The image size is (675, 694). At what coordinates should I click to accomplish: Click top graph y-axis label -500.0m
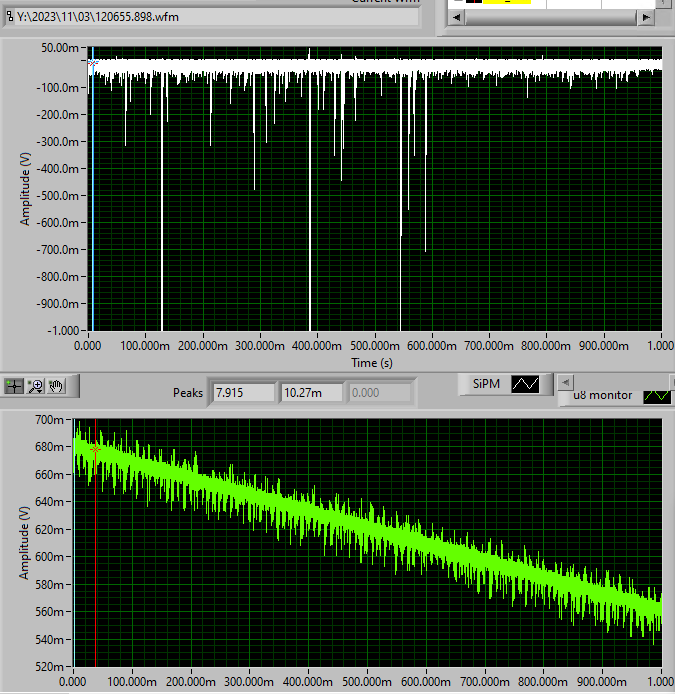[58, 196]
